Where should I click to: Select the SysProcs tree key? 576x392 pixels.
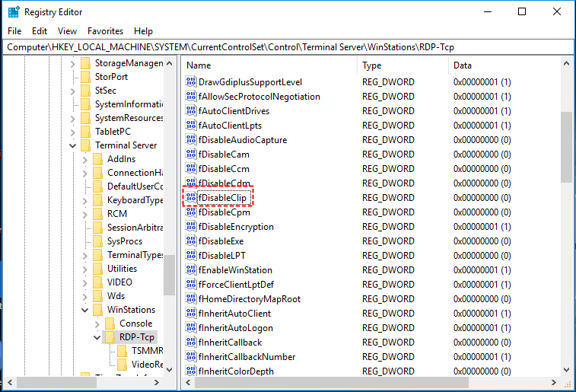click(125, 241)
